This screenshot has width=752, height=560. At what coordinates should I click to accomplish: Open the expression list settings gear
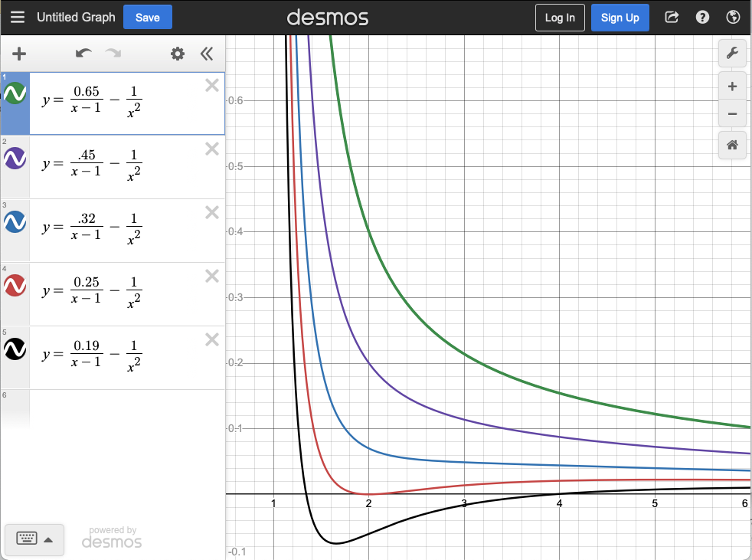pyautogui.click(x=178, y=54)
